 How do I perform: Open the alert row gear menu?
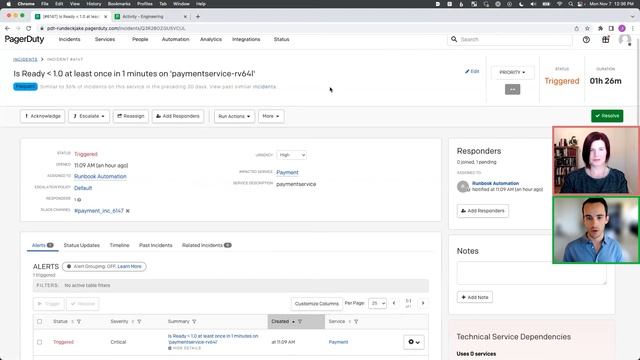pyautogui.click(x=414, y=342)
